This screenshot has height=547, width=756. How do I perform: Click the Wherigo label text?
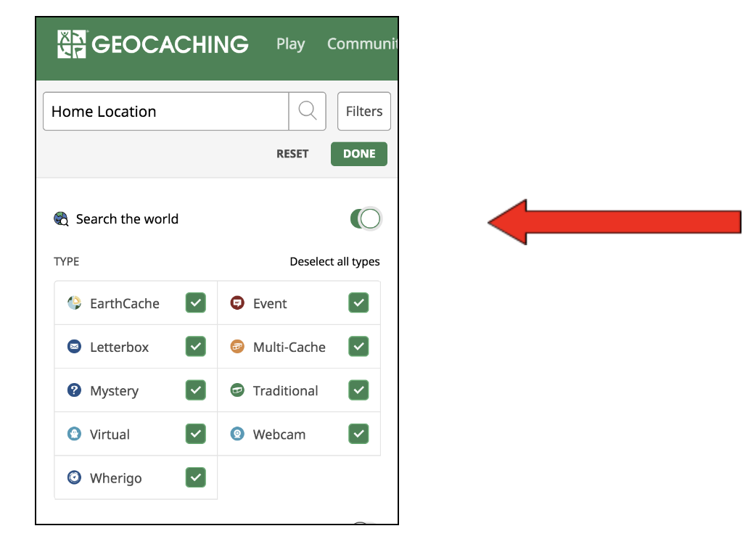pos(115,478)
